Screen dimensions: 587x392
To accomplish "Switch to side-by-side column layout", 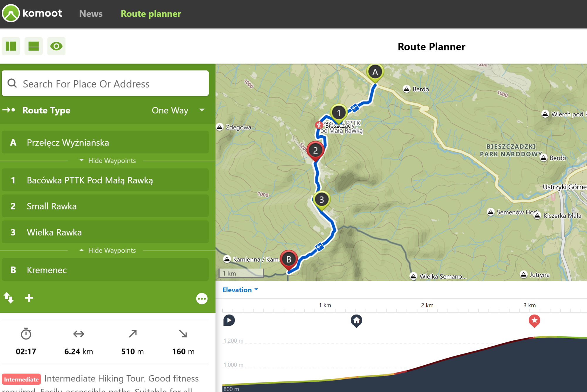I will point(11,46).
